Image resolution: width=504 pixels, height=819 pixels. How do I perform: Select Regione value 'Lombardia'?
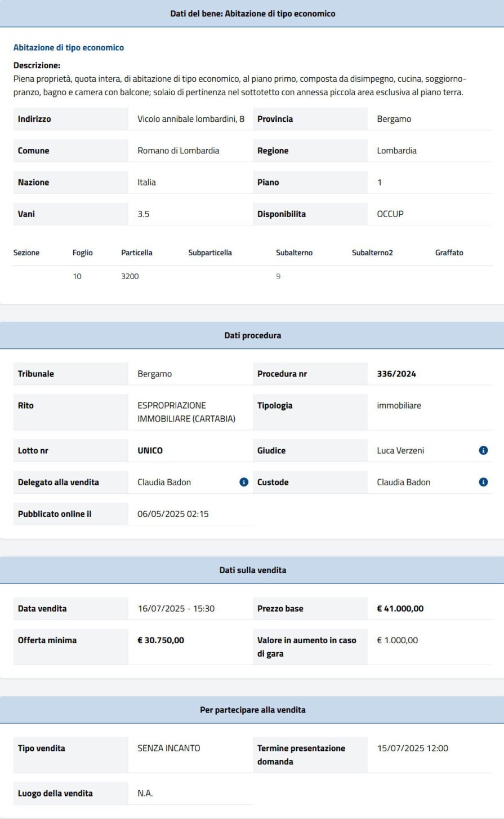click(397, 150)
